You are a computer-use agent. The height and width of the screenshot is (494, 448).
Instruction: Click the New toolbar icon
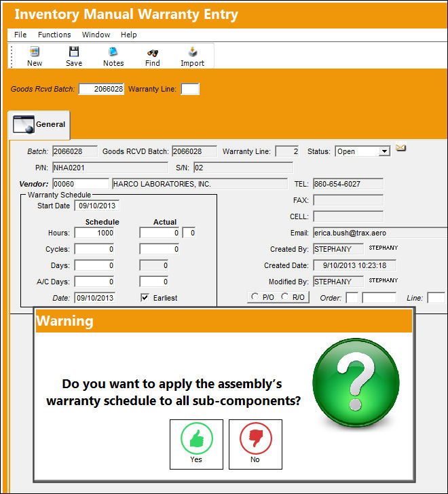[35, 52]
